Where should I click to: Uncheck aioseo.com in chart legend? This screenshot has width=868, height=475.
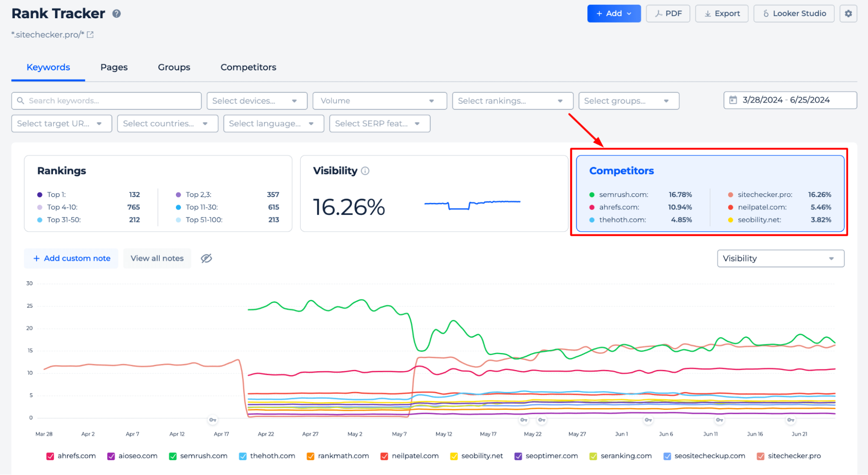tap(111, 456)
